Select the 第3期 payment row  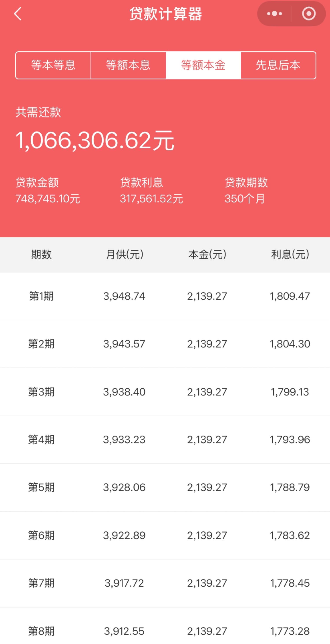coord(165,392)
